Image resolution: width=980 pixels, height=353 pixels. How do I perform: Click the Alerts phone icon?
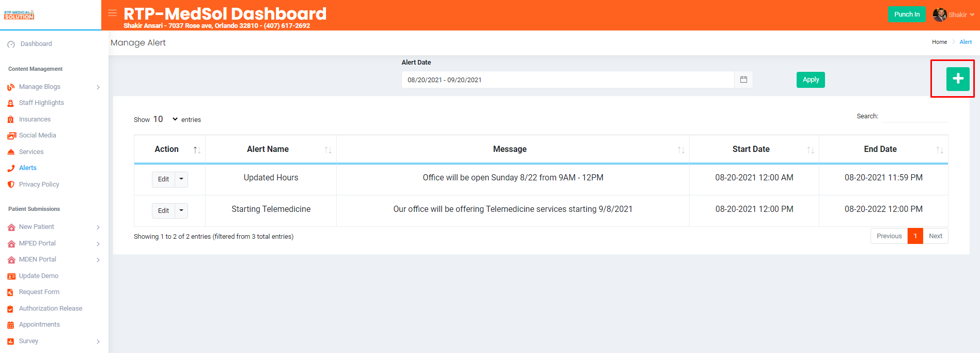(x=11, y=168)
